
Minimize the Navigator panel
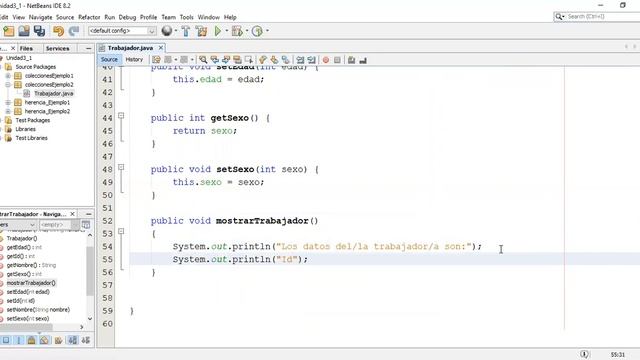pyautogui.click(x=89, y=214)
